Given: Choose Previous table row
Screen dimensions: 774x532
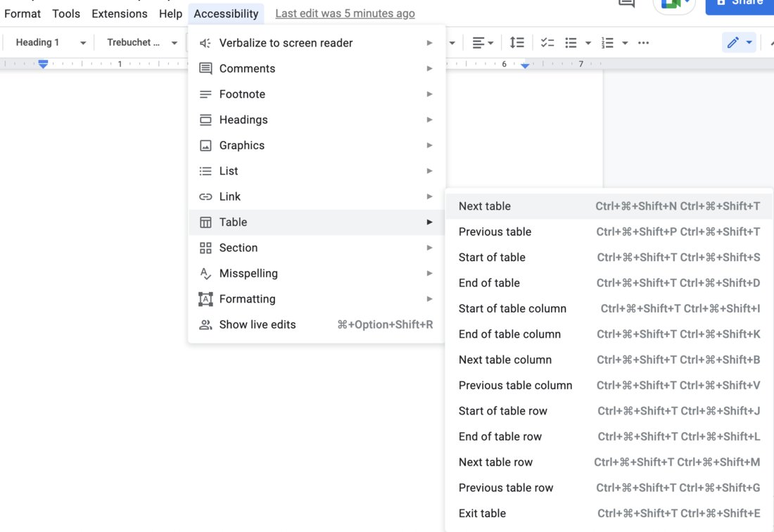Looking at the screenshot, I should [x=609, y=488].
